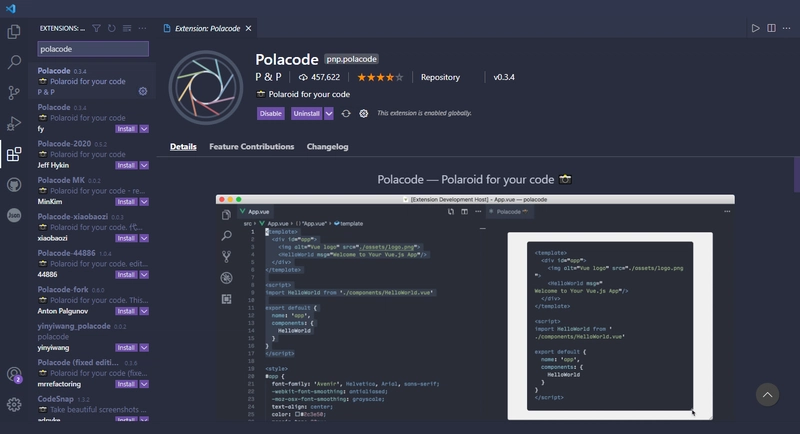
Task: Open the Extensions view icon
Action: [14, 154]
